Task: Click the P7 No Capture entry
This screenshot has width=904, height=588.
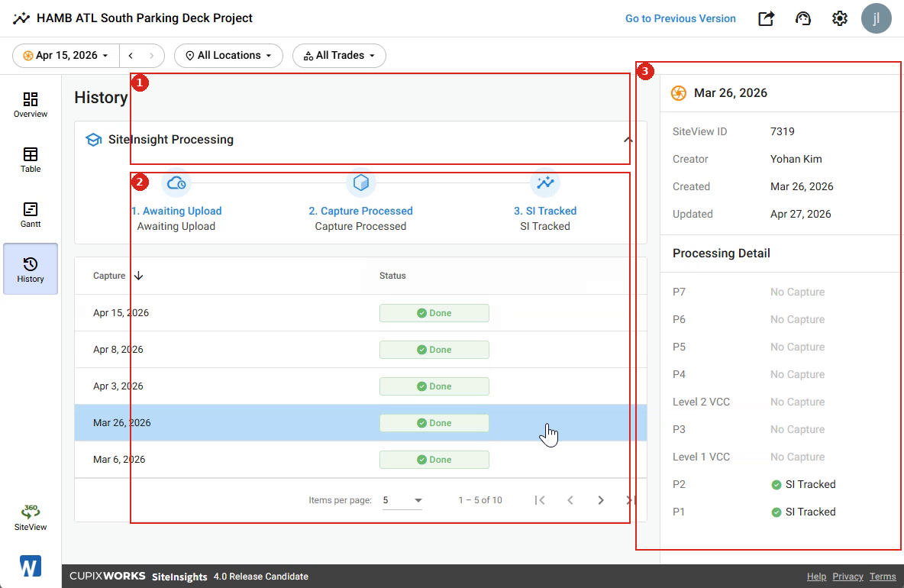Action: pyautogui.click(x=797, y=292)
